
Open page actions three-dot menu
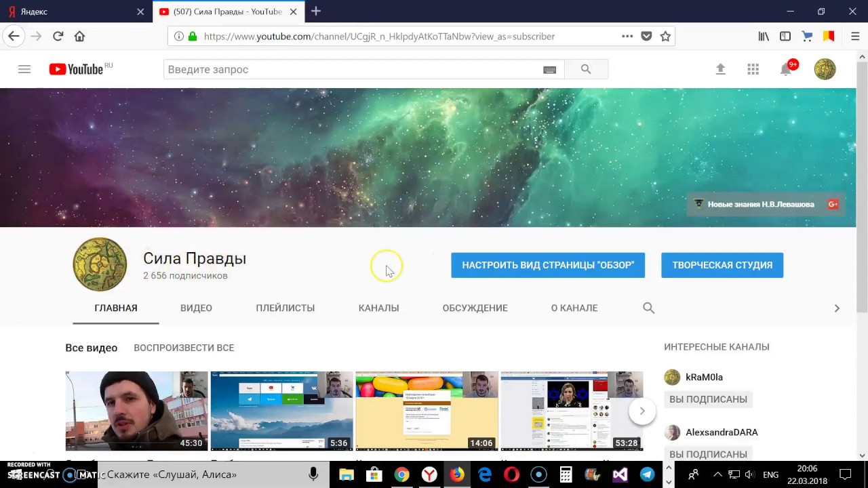(x=627, y=36)
